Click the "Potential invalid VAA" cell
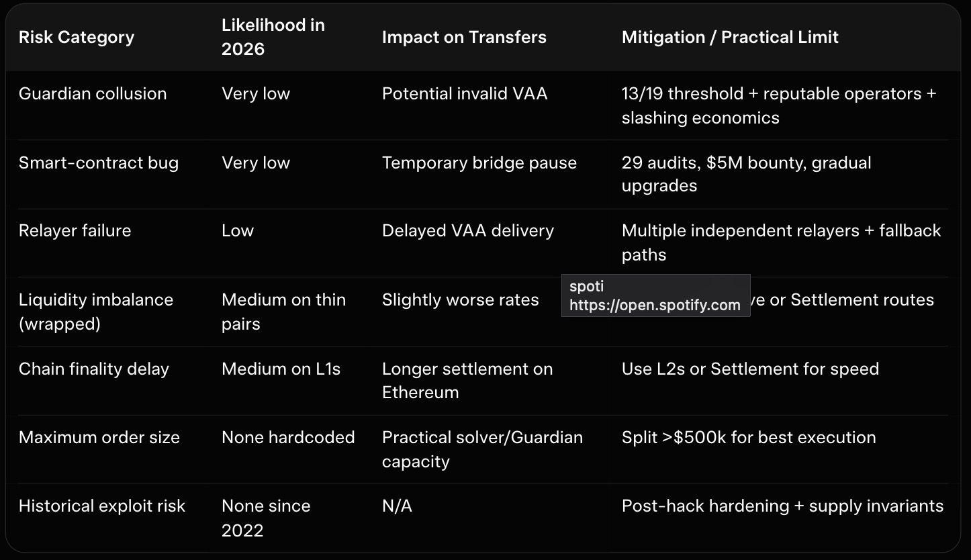This screenshot has width=971, height=560. [465, 93]
